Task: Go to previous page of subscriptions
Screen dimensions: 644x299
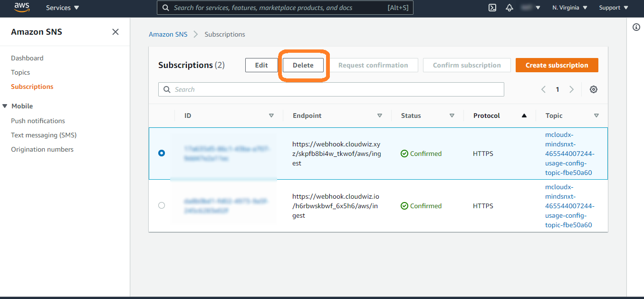Action: (543, 89)
